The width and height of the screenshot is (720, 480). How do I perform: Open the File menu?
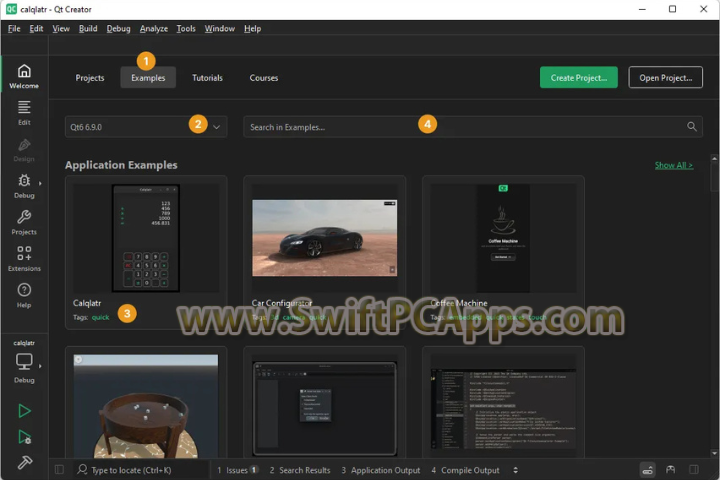14,28
